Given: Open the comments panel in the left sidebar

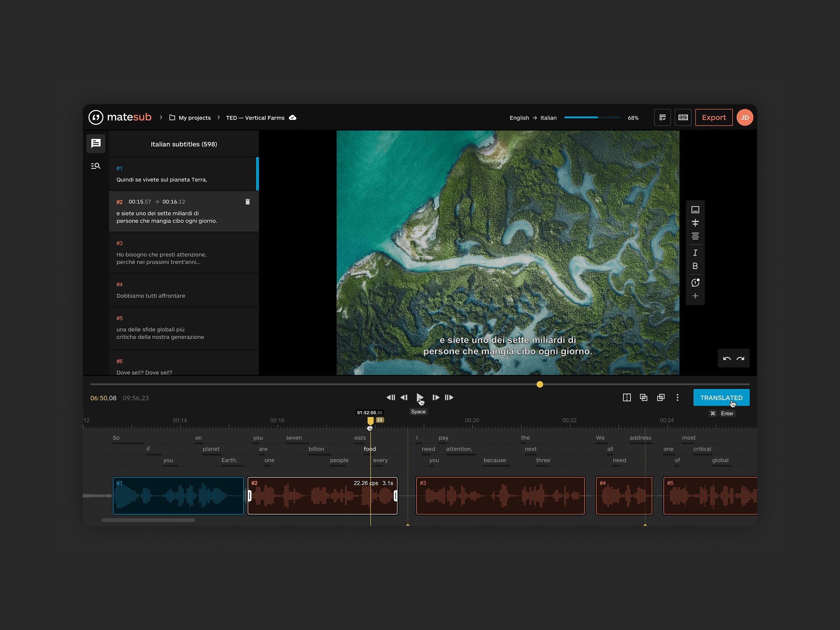Looking at the screenshot, I should click(96, 143).
